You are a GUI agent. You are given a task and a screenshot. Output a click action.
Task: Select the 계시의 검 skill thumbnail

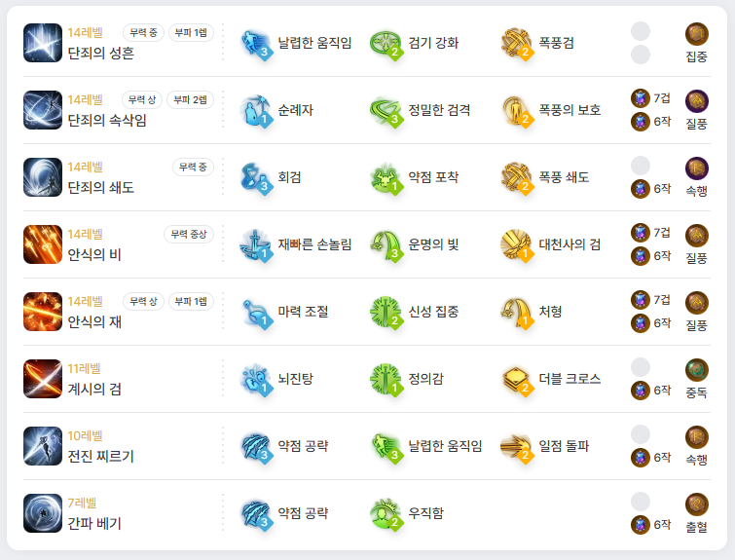coord(43,379)
